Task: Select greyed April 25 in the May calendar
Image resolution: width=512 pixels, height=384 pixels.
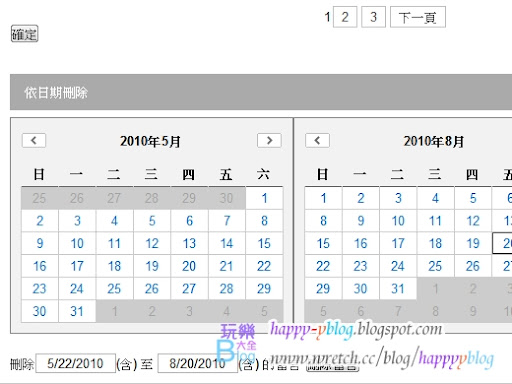Action: tap(40, 198)
